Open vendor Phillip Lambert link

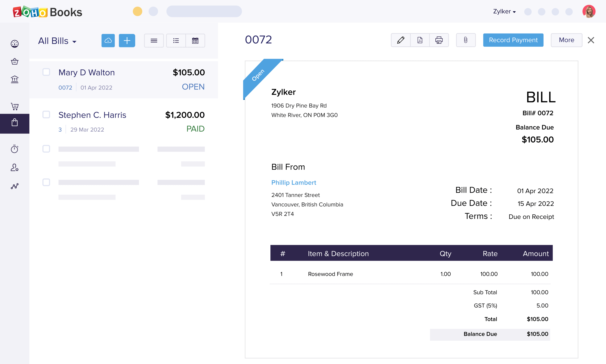pos(294,182)
